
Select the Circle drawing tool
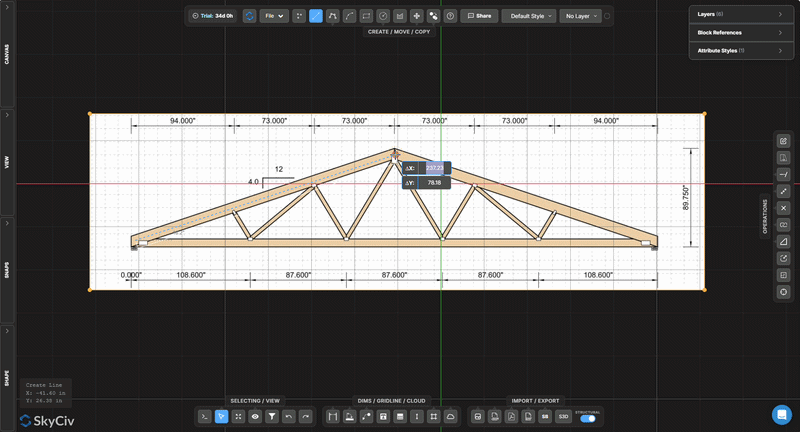(x=383, y=16)
